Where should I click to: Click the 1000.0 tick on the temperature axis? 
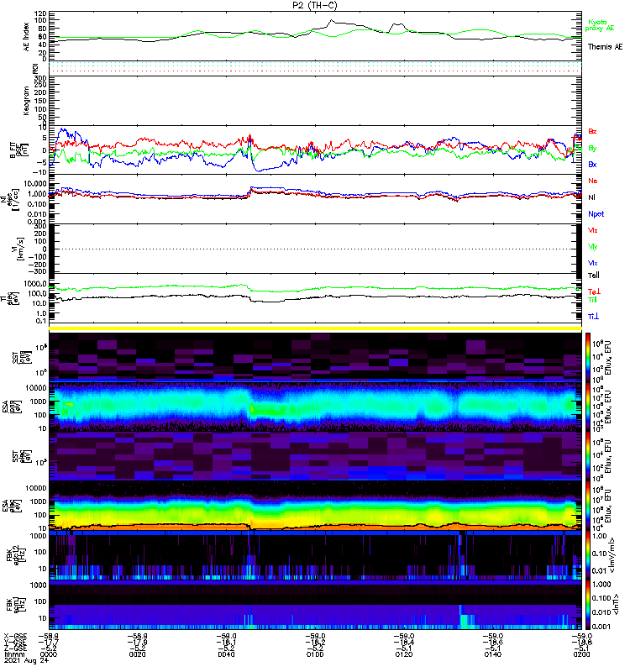point(36,284)
